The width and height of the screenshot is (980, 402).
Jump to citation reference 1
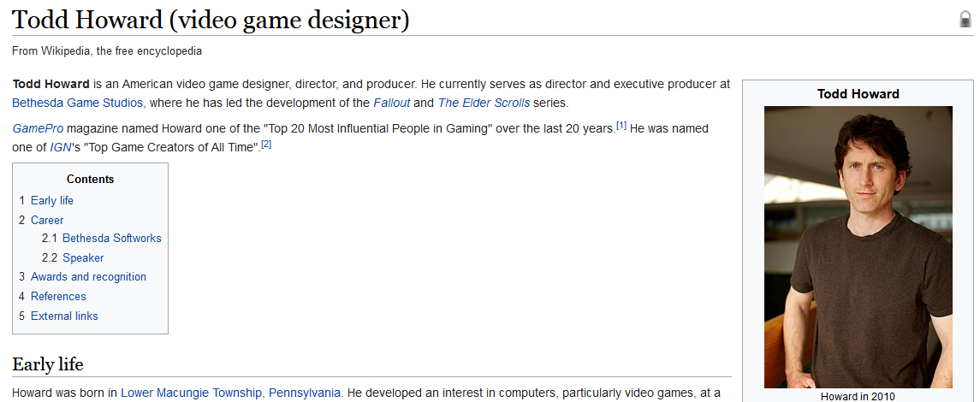(621, 126)
